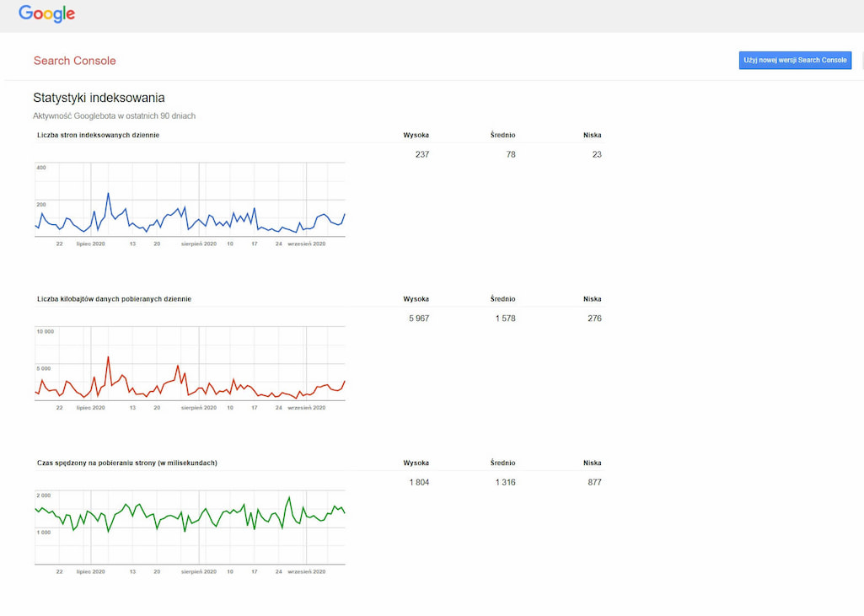Select the 'Statystyki indeksowania' page heading
Viewport: 864px width, 616px height.
click(x=99, y=98)
